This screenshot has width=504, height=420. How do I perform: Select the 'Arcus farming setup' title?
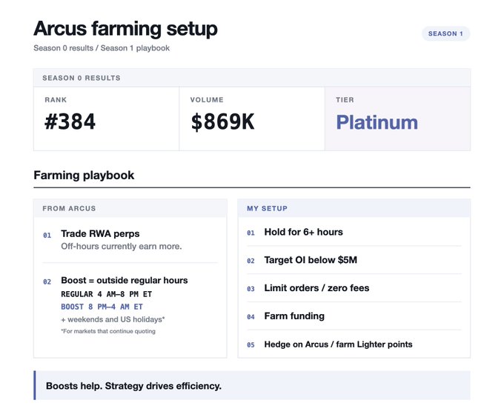tap(125, 29)
